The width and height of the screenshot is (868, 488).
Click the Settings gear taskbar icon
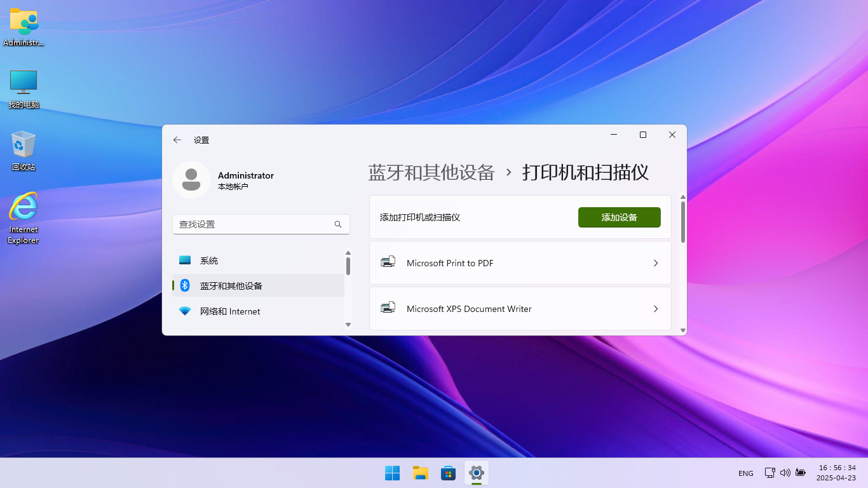[477, 473]
